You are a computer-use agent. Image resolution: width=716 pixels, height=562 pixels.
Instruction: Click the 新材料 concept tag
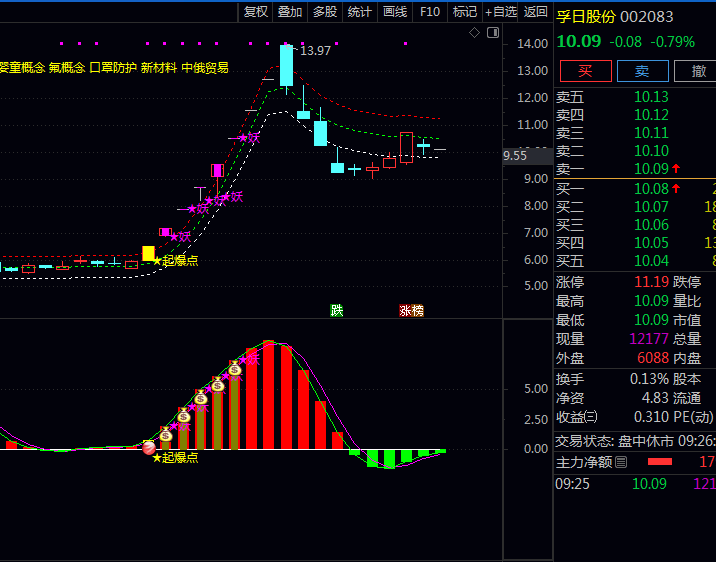coord(158,68)
